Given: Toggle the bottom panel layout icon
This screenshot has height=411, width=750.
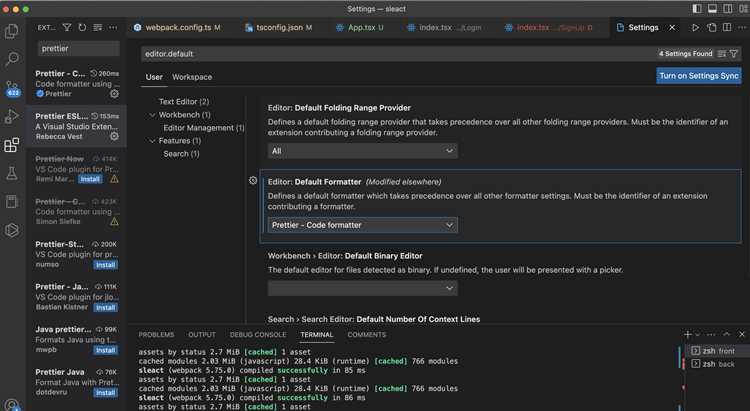Looking at the screenshot, I should tap(713, 9).
